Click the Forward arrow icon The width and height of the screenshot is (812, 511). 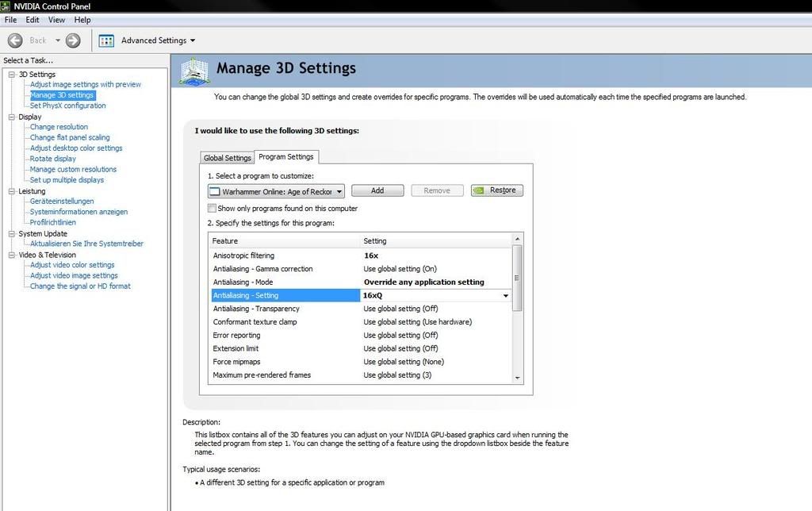coord(73,40)
